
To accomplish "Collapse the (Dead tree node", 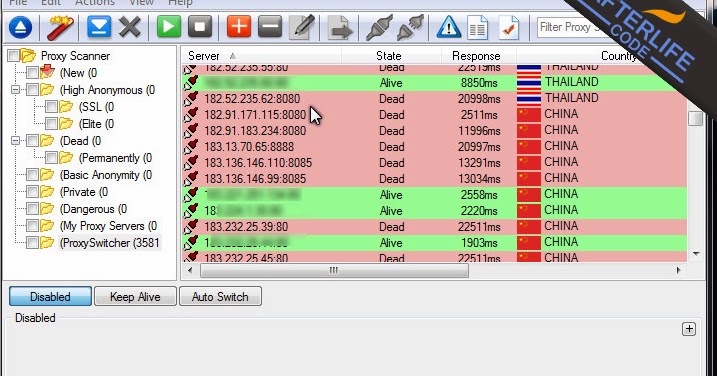I will [16, 141].
